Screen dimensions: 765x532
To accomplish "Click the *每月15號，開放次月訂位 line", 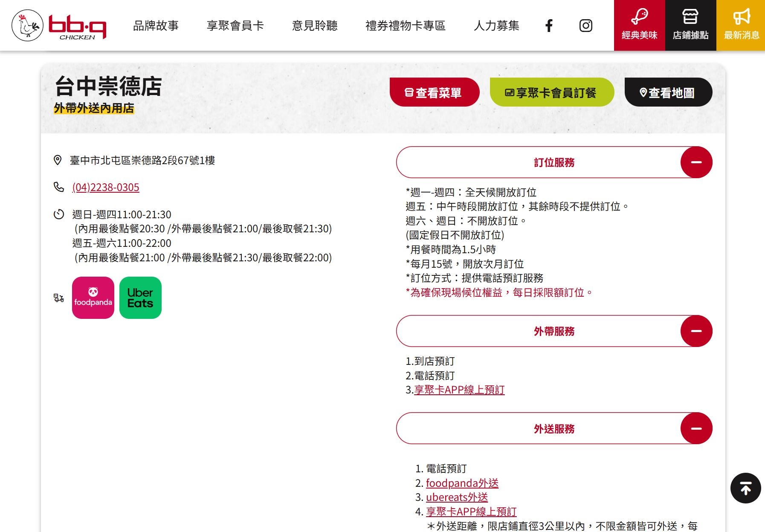I will [x=465, y=264].
